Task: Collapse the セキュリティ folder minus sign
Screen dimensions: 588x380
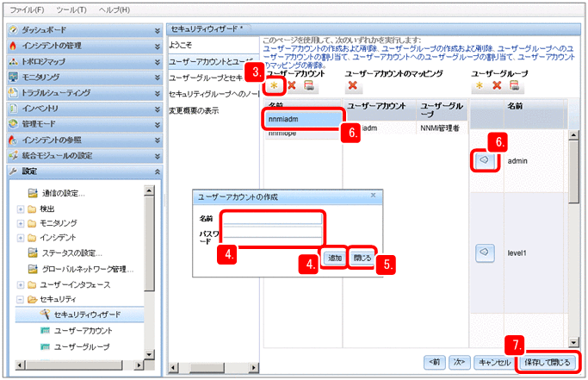Action: [x=21, y=299]
